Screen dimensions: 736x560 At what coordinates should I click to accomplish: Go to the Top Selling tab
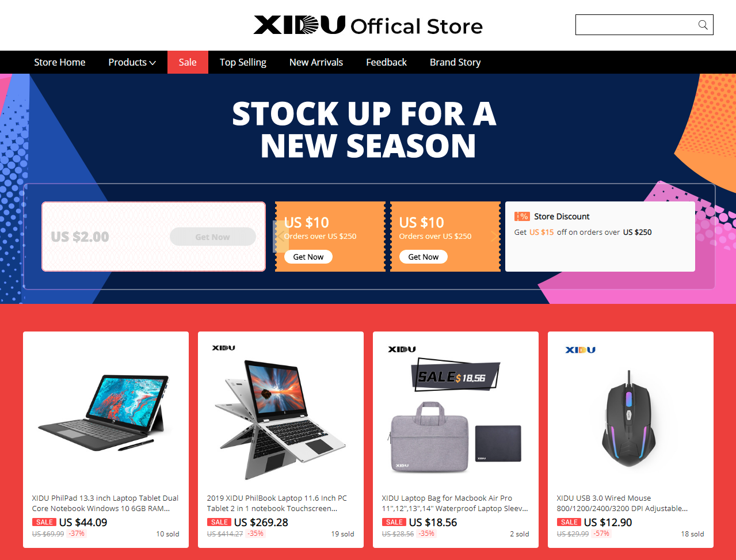click(x=243, y=62)
